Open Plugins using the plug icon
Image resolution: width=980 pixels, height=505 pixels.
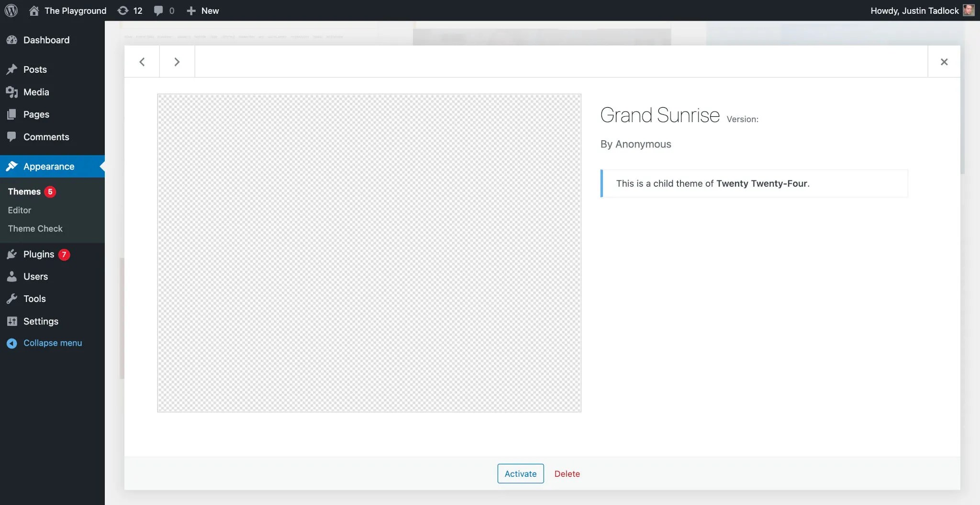pyautogui.click(x=12, y=254)
